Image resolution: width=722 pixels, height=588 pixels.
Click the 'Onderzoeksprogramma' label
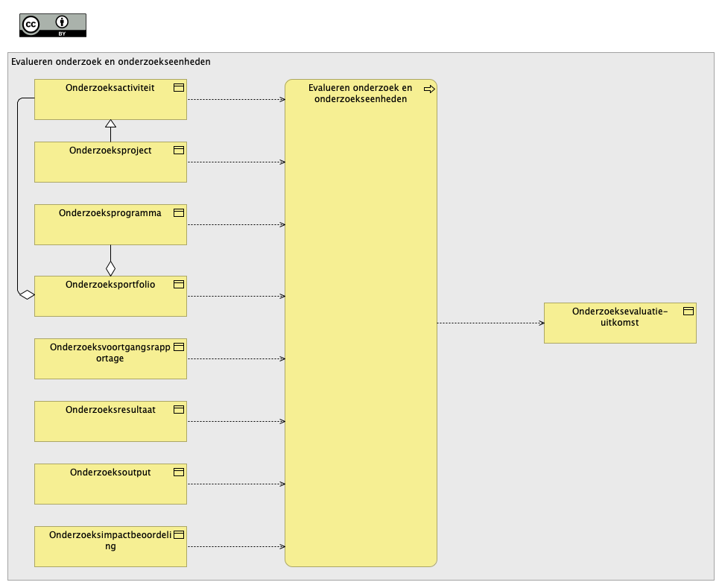(110, 213)
